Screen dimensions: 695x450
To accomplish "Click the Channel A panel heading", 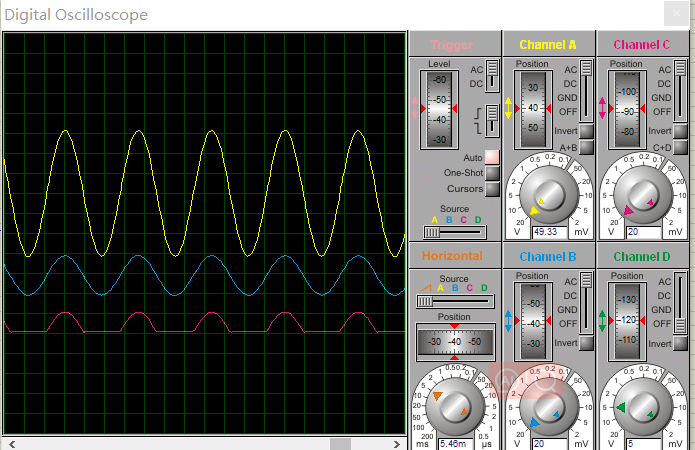I will [x=548, y=45].
